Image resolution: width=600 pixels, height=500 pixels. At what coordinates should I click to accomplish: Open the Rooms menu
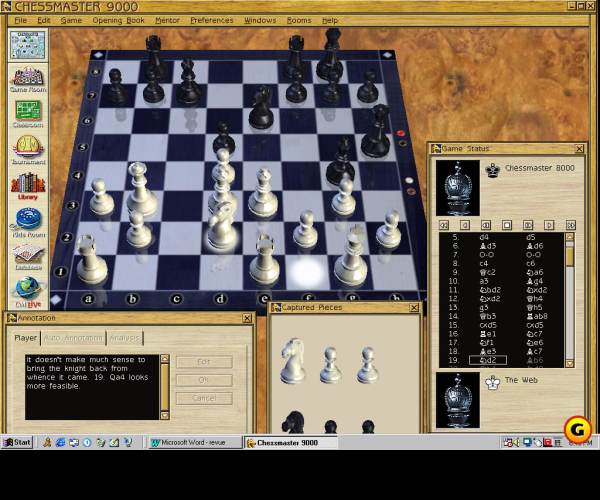[299, 20]
